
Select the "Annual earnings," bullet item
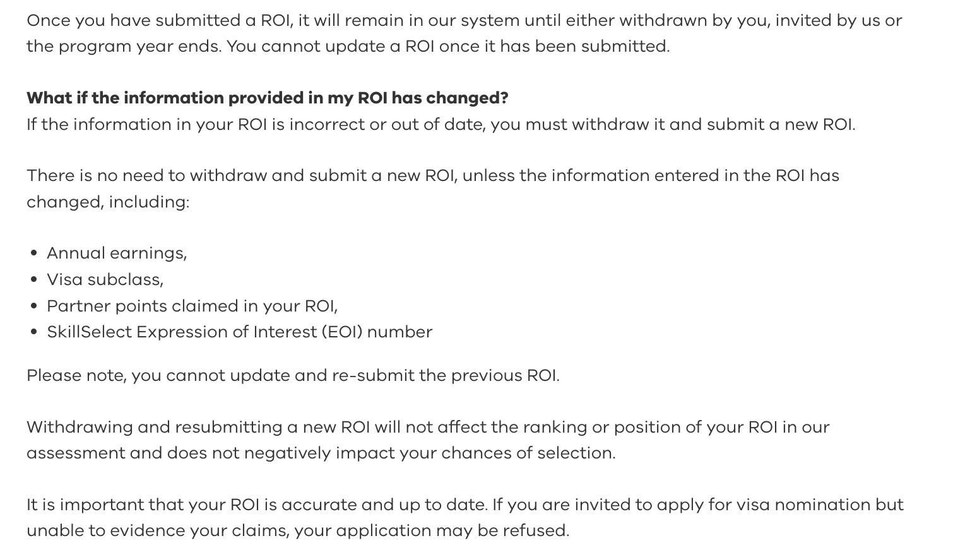coord(117,253)
